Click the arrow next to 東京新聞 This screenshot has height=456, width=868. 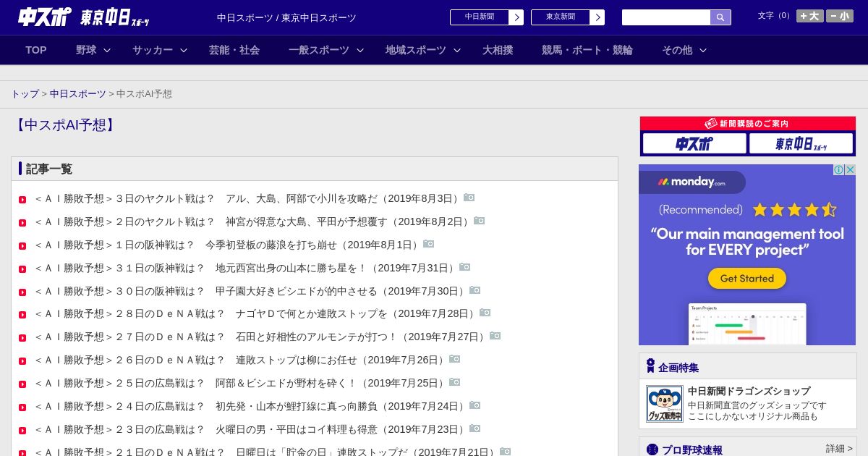click(597, 17)
